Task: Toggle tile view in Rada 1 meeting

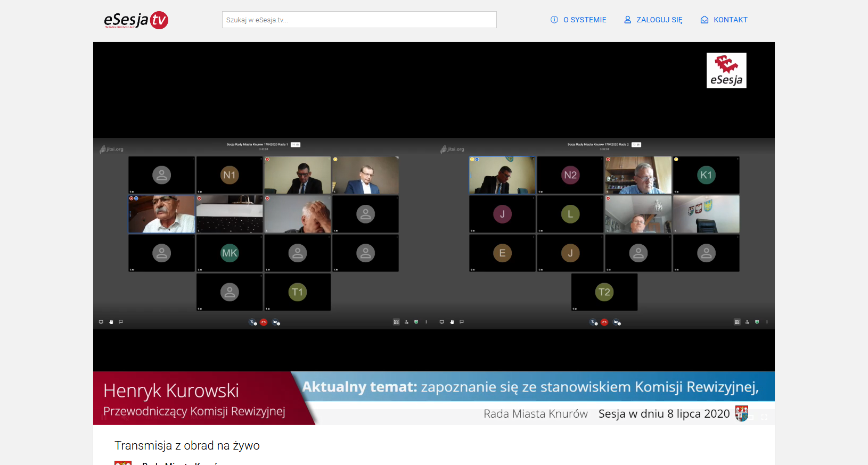Action: [396, 322]
